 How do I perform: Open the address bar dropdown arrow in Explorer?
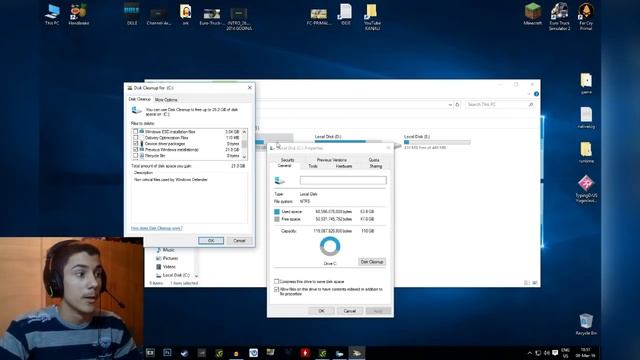point(450,104)
